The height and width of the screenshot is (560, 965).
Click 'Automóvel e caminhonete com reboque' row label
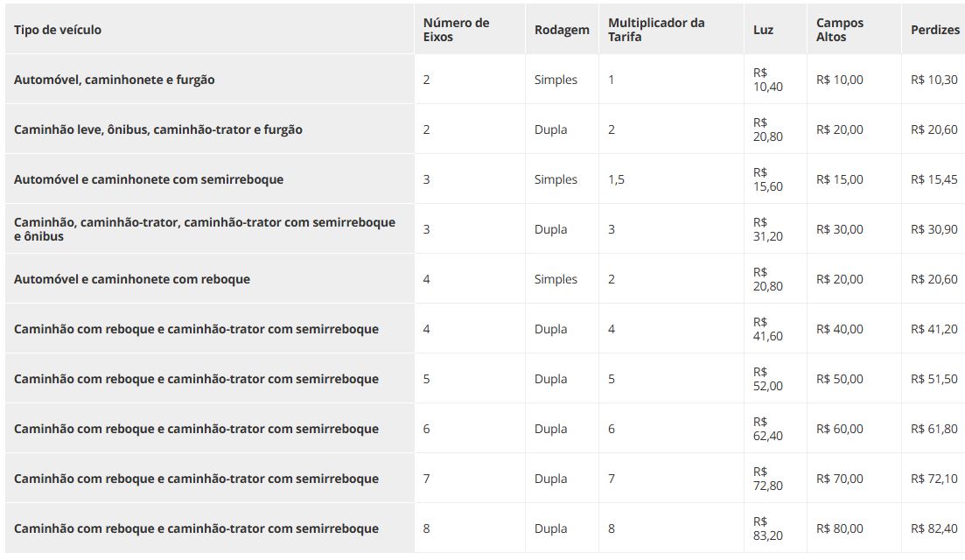(x=132, y=279)
